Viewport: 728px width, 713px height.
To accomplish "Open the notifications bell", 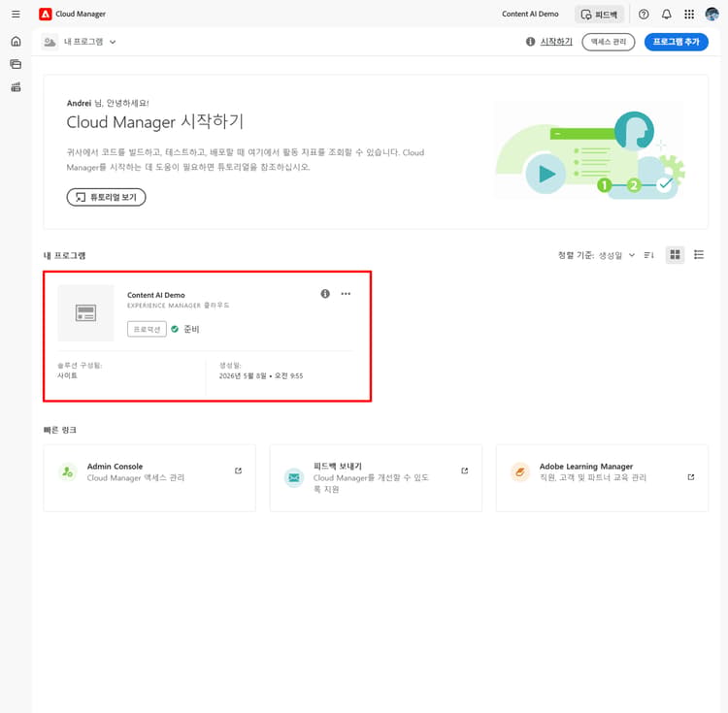I will click(x=666, y=14).
